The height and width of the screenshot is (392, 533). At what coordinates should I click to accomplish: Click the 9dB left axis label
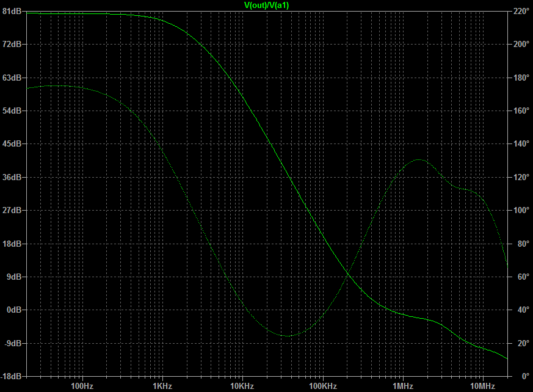pyautogui.click(x=14, y=277)
